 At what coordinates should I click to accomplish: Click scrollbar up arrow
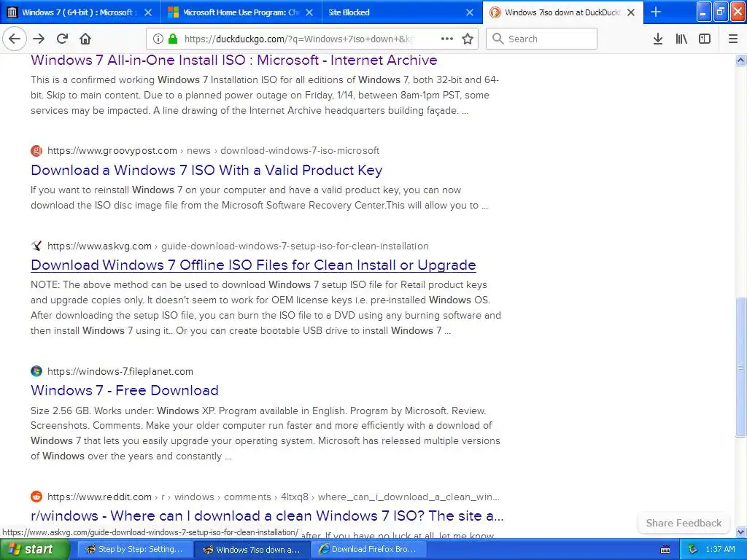[x=740, y=60]
